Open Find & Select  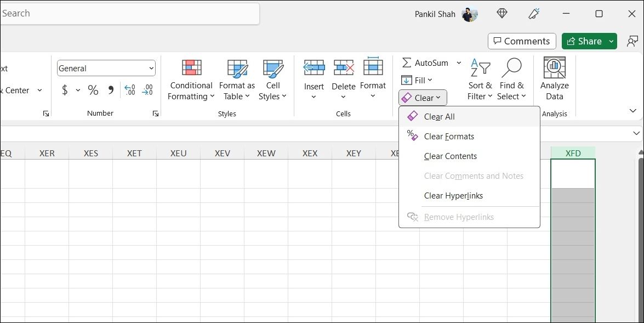(x=511, y=80)
